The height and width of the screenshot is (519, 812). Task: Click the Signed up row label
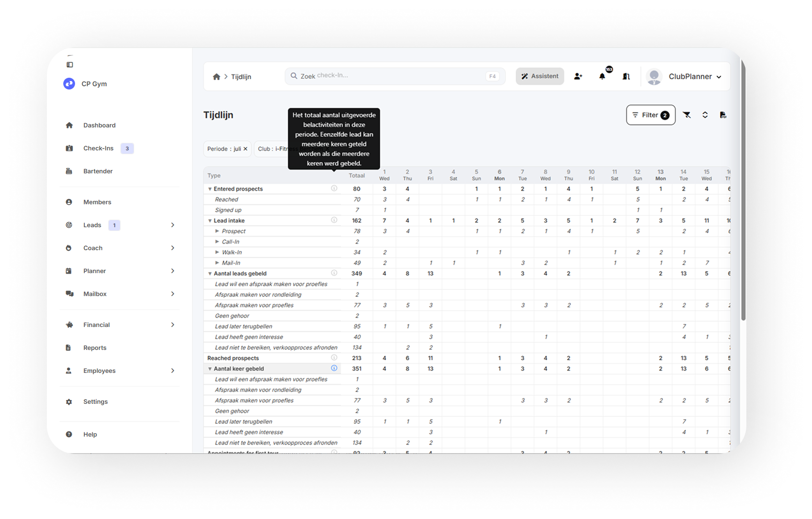(228, 210)
